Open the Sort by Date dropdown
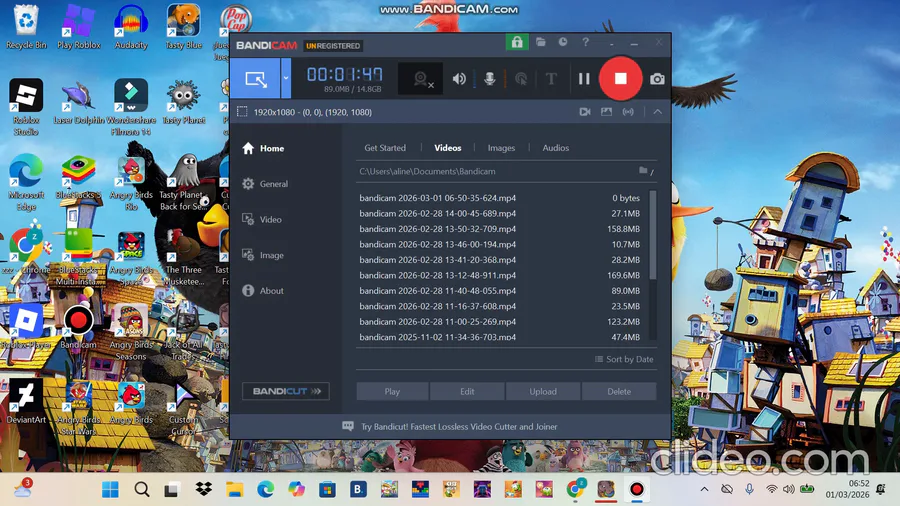The image size is (900, 506). 624,359
